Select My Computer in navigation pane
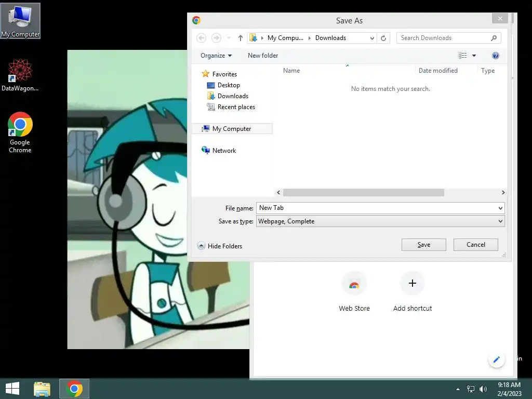This screenshot has width=532, height=399. click(x=232, y=129)
